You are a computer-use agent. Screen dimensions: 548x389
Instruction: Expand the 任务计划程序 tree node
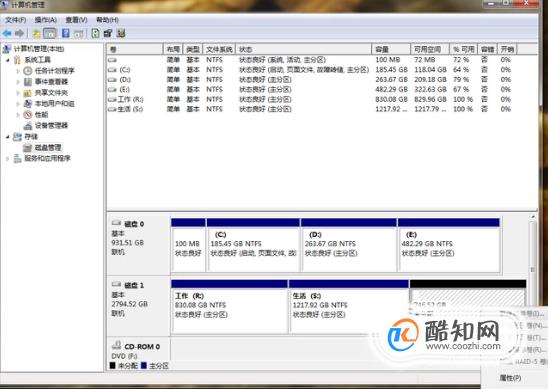tap(18, 71)
